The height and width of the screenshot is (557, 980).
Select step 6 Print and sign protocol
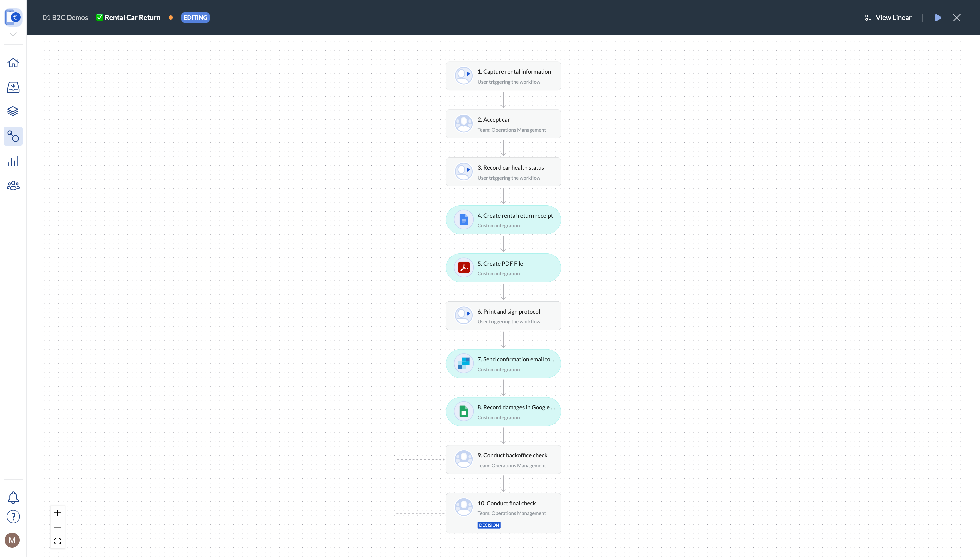pos(503,316)
